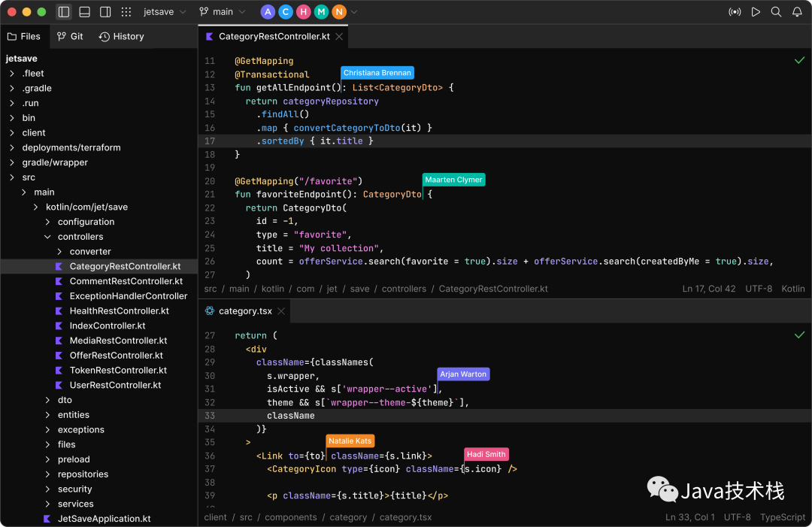The image size is (812, 527).
Task: Click the green checkmark in category.tsx editor
Action: coord(799,335)
